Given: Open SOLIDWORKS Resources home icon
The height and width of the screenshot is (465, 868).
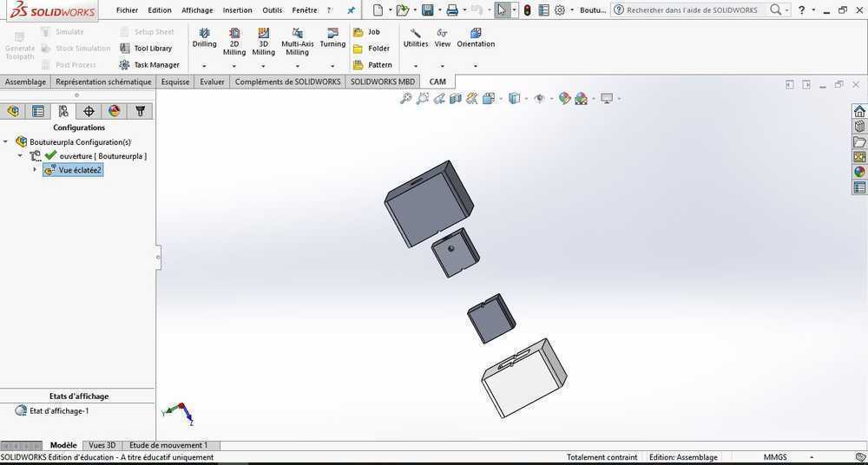Looking at the screenshot, I should [x=859, y=111].
